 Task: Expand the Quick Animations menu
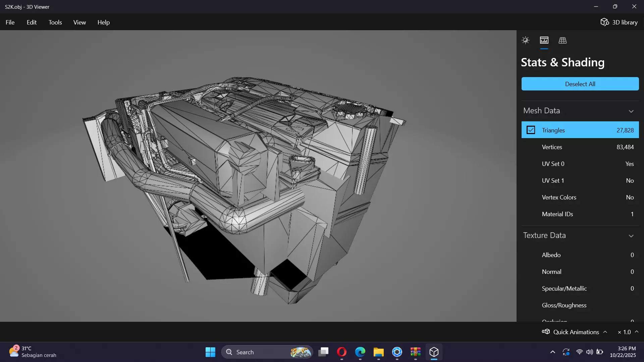click(x=605, y=332)
